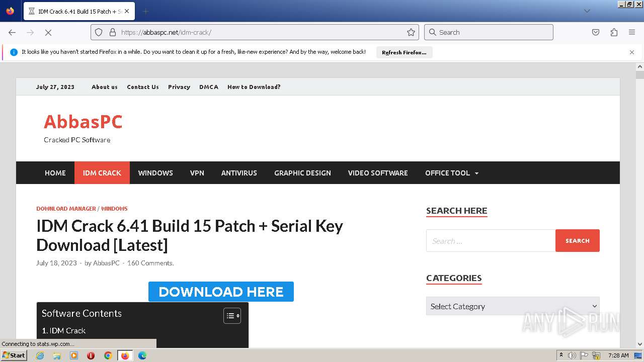
Task: Click the DOWNLOAD HERE banner
Action: pos(221,292)
